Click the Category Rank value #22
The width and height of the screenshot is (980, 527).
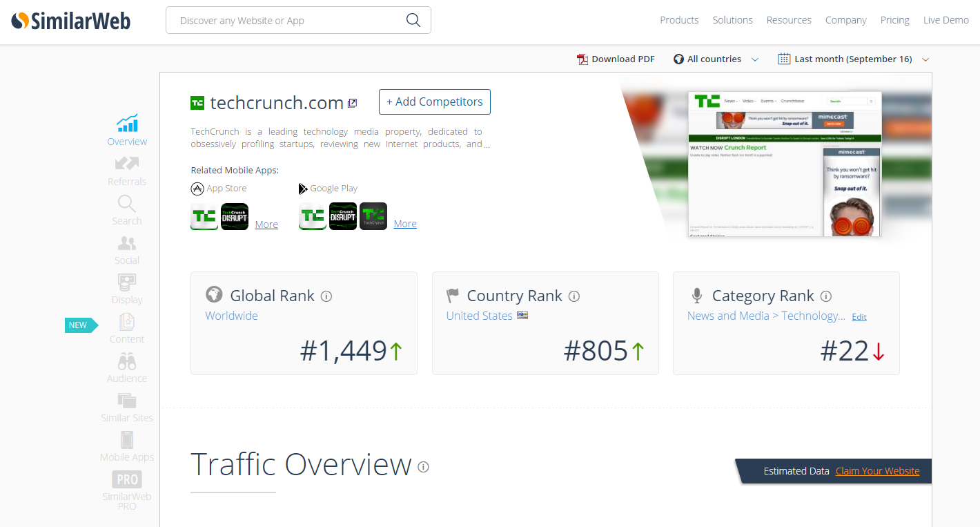tap(844, 351)
